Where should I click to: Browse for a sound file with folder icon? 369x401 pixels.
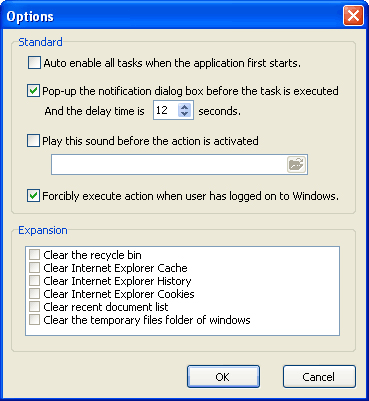point(296,165)
